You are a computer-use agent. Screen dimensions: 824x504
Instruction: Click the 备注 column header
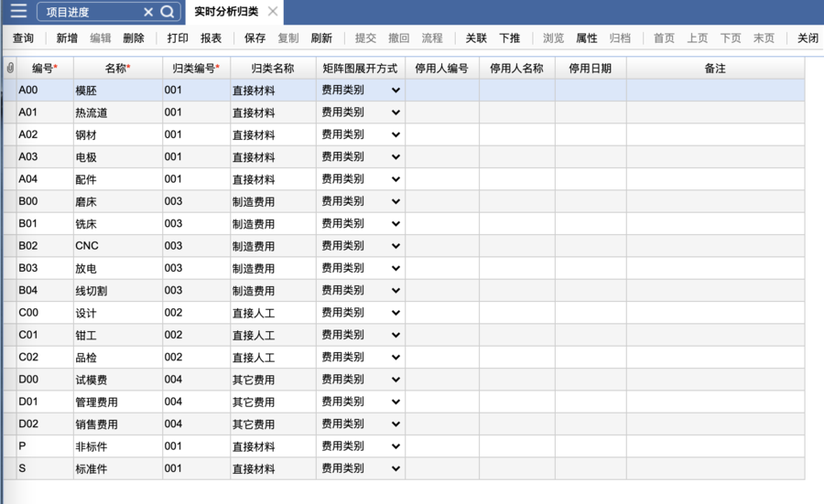[x=715, y=69]
